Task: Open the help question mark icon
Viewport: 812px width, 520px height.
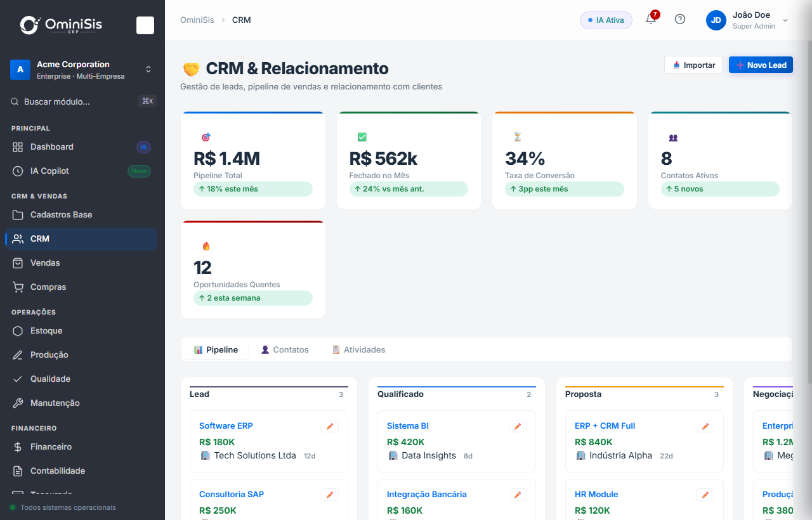Action: tap(680, 19)
